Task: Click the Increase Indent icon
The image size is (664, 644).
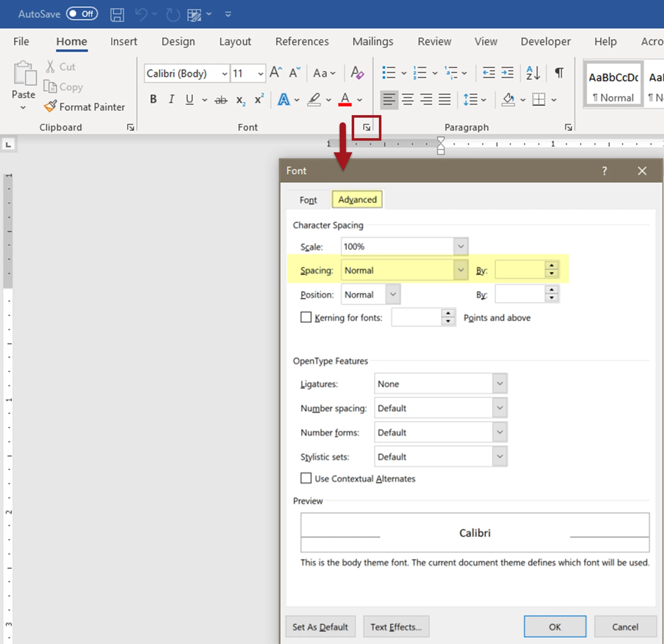Action: pos(507,73)
